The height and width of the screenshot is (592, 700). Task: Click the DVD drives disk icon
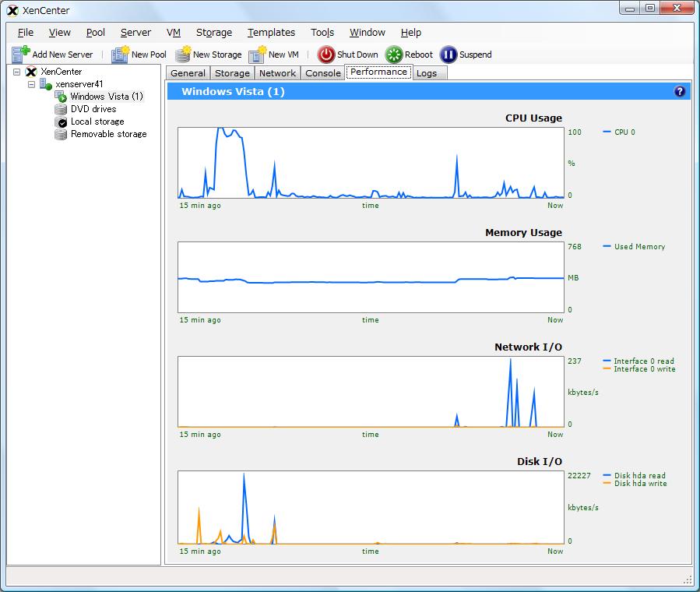(x=61, y=109)
